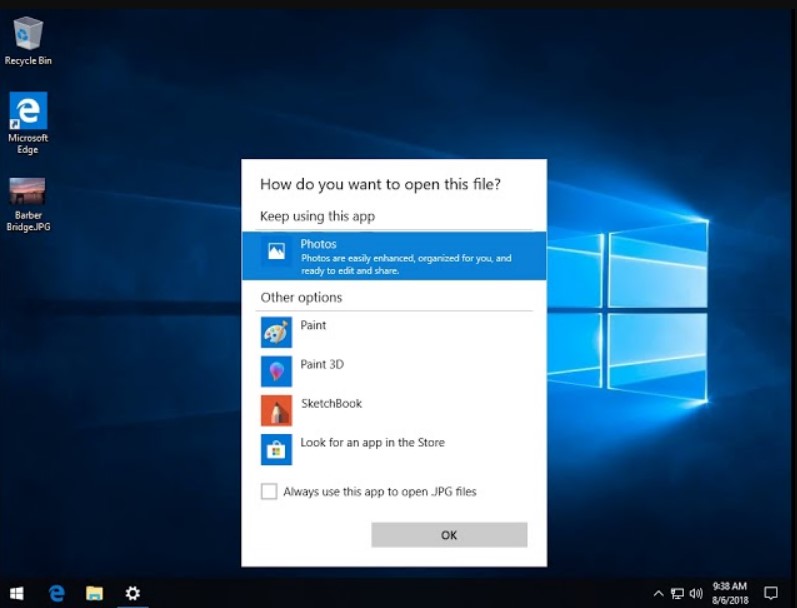Select Look for an app in the Store
797x608 pixels.
pos(394,449)
